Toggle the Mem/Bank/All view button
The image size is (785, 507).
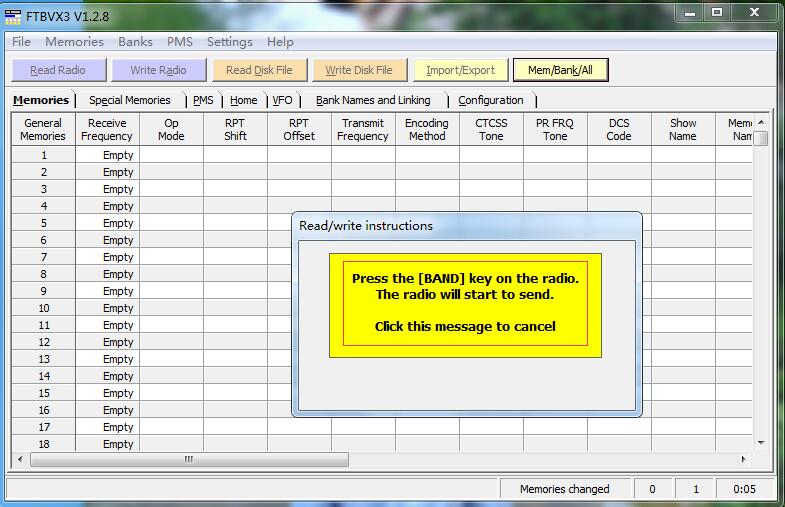(560, 70)
